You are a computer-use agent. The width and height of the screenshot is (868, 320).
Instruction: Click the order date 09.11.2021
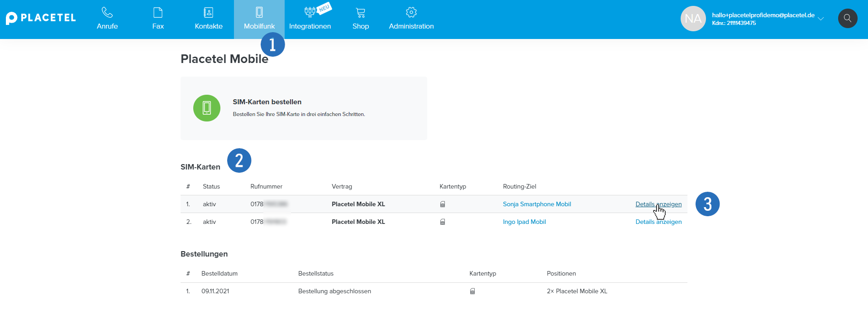tap(215, 291)
